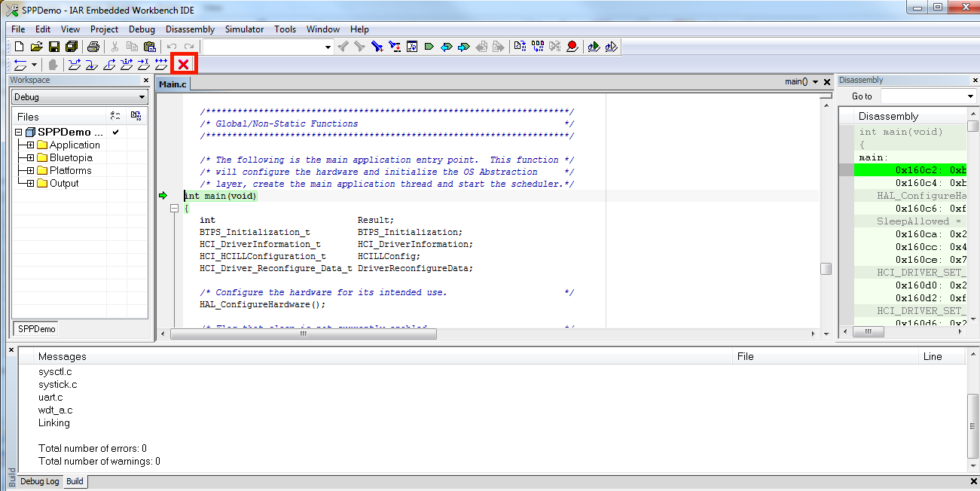Click the Toggle Breakpoint red circle icon
980x491 pixels.
pos(572,47)
